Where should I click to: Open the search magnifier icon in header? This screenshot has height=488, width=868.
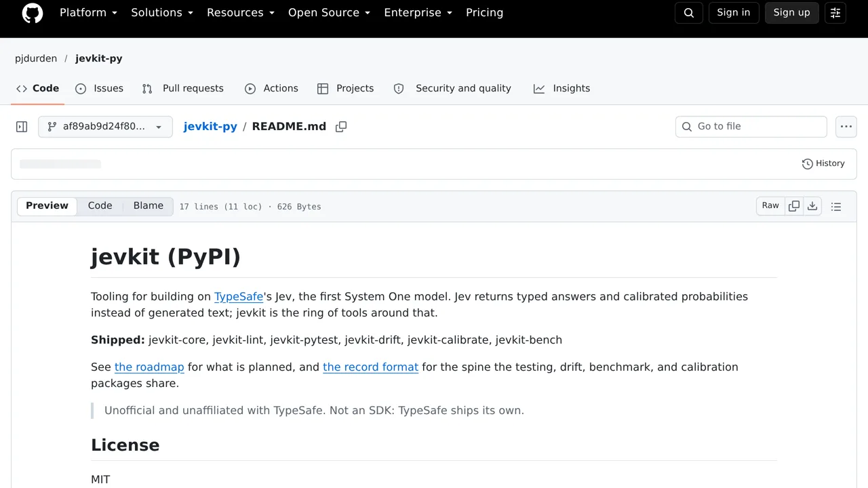click(689, 13)
